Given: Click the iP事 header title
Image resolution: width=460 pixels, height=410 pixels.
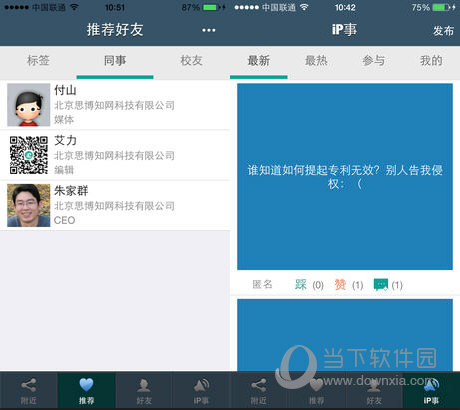Looking at the screenshot, I should click(344, 30).
